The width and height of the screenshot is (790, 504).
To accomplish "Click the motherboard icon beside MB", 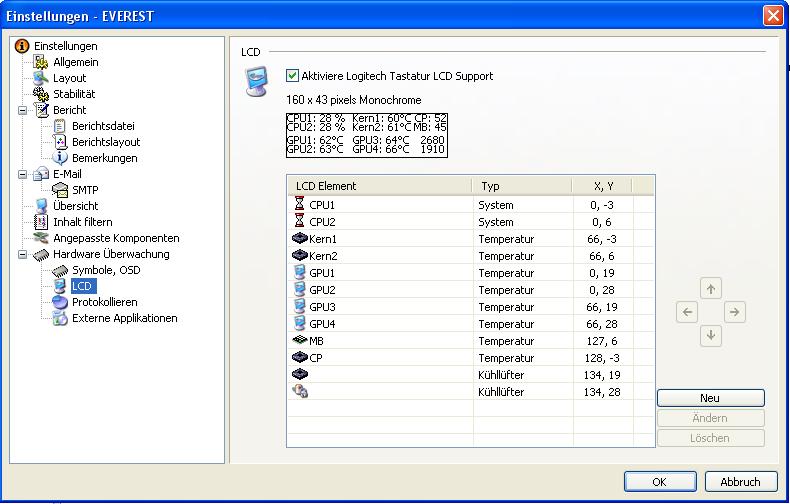I will 300,340.
